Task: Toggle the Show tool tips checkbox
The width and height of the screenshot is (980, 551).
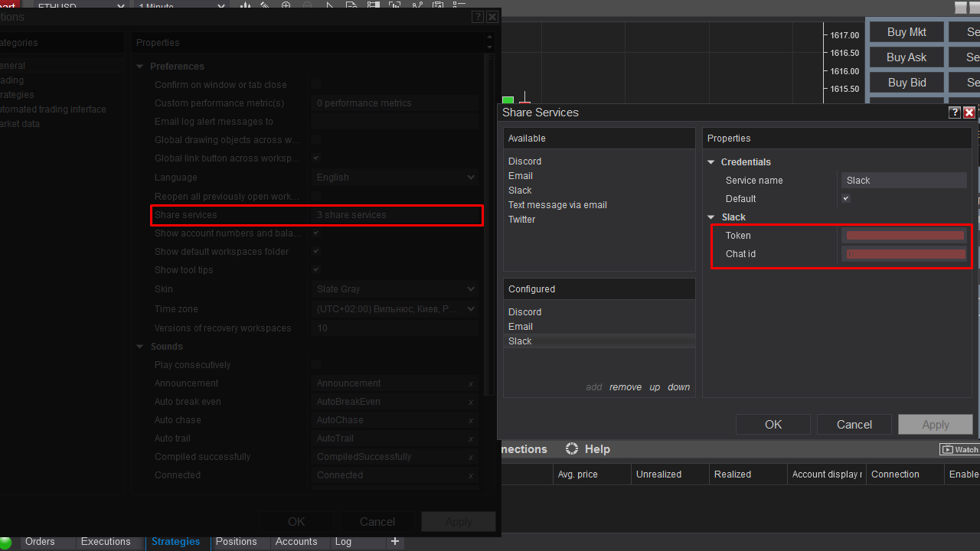Action: click(x=315, y=269)
